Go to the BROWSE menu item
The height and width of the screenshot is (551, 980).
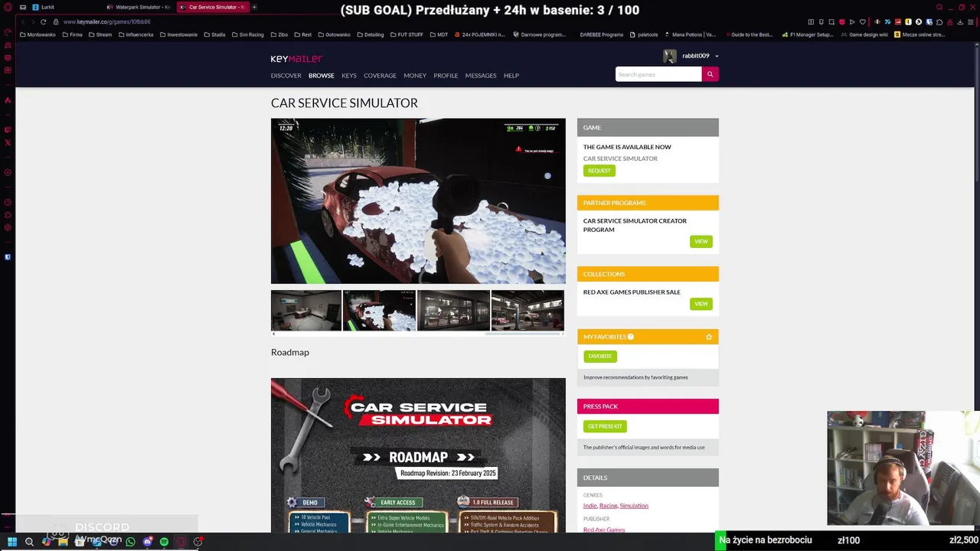321,76
